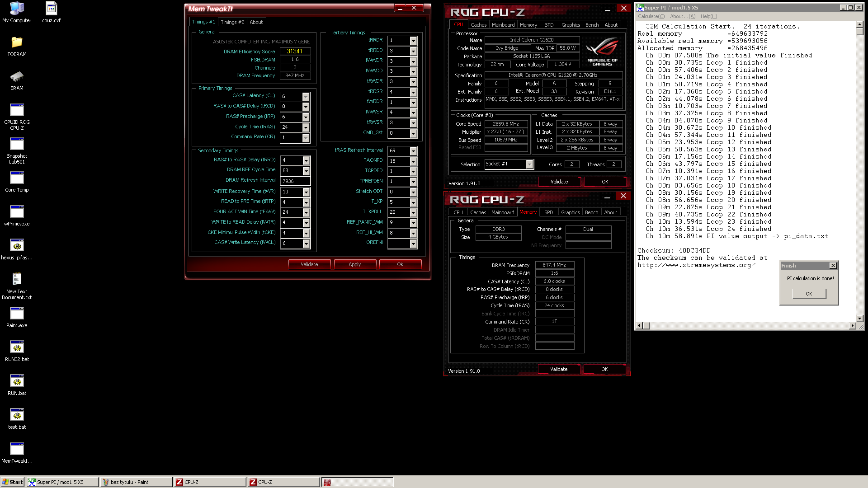The height and width of the screenshot is (488, 868).
Task: Expand the tRRDR tertiary timing dropdown
Action: point(413,41)
